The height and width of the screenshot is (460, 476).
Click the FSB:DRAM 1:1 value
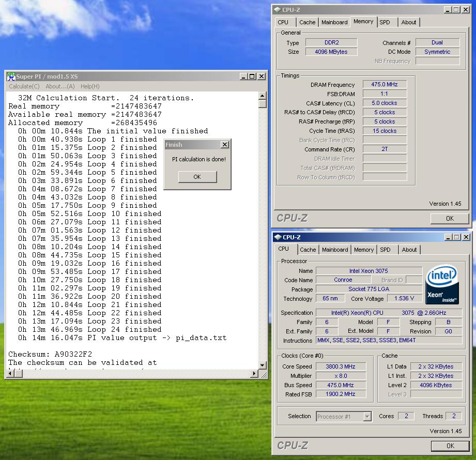[x=385, y=94]
